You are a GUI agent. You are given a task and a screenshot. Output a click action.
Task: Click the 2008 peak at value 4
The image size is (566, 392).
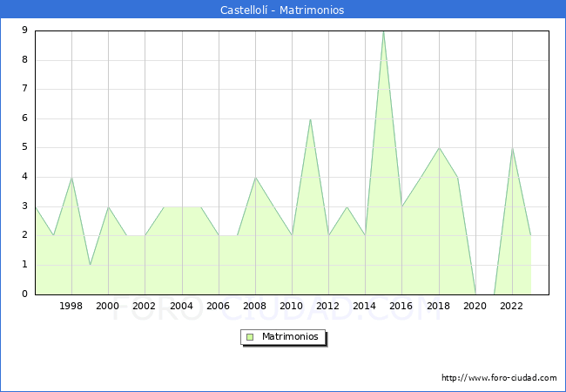click(x=255, y=178)
